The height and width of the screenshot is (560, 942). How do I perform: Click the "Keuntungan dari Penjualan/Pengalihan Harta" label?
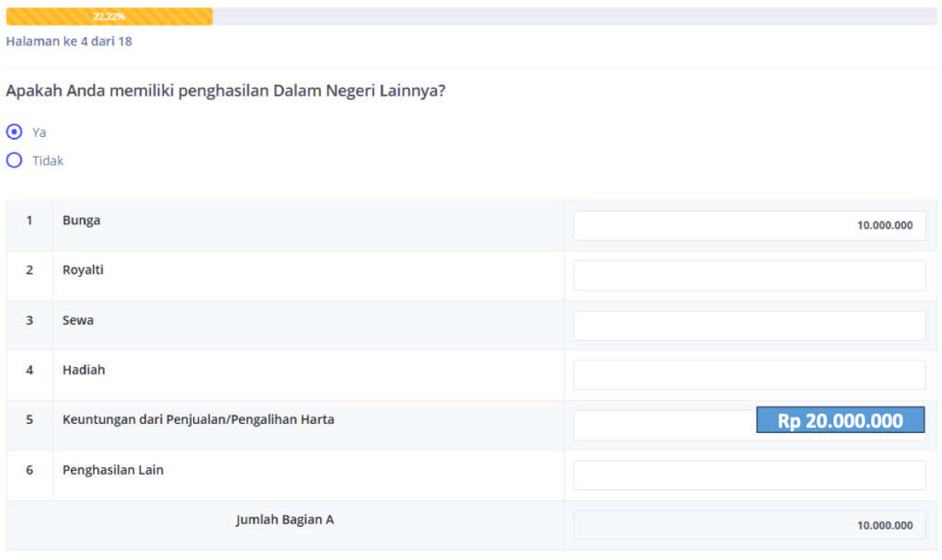(198, 419)
